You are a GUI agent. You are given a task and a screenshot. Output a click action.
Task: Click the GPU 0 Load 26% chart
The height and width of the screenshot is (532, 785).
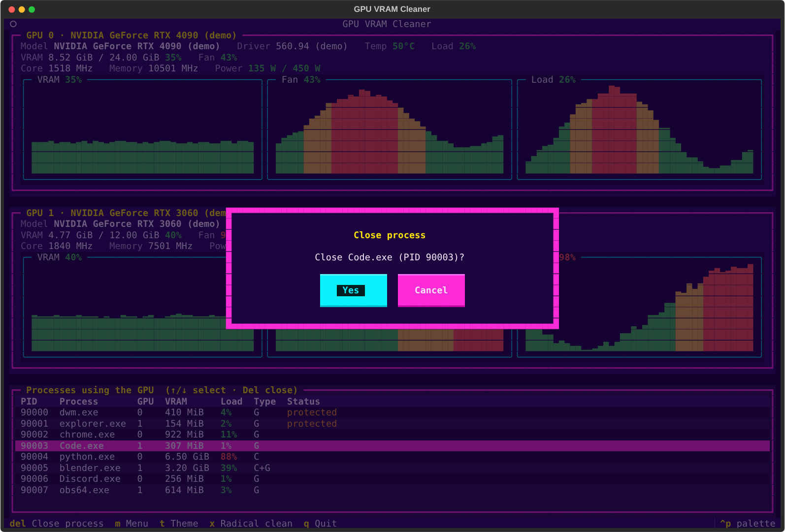[x=639, y=129]
